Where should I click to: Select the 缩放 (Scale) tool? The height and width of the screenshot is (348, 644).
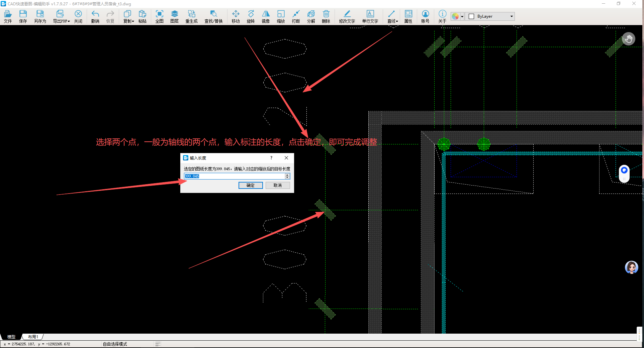(281, 16)
